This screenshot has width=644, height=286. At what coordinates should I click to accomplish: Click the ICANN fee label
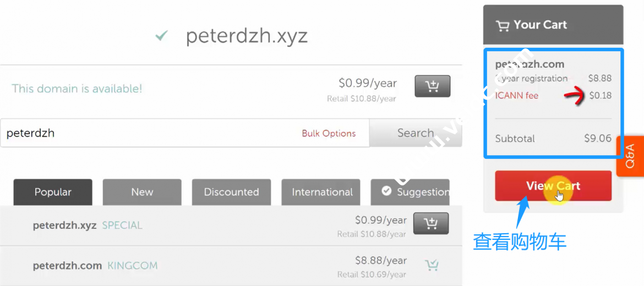[516, 96]
